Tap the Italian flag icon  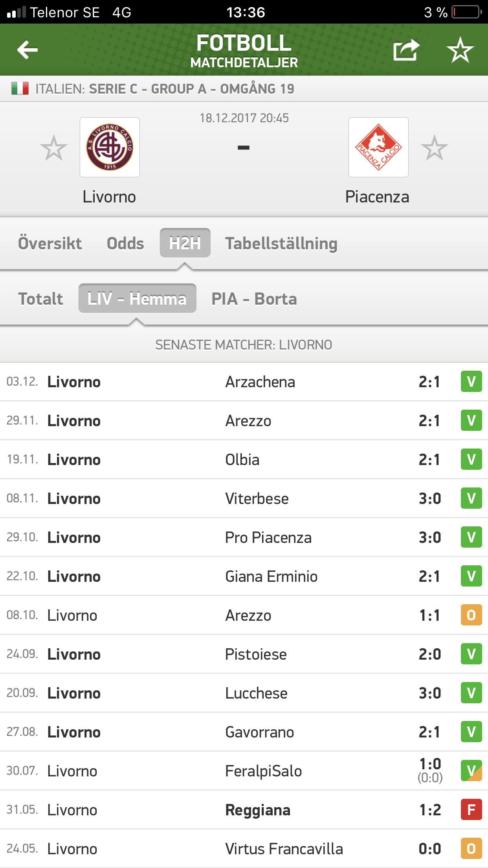[20, 88]
